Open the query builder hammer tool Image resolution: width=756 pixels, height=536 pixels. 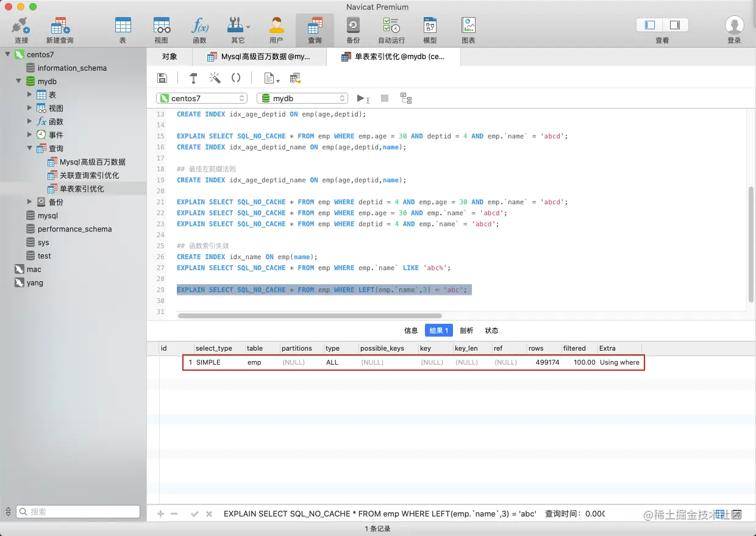tap(193, 78)
